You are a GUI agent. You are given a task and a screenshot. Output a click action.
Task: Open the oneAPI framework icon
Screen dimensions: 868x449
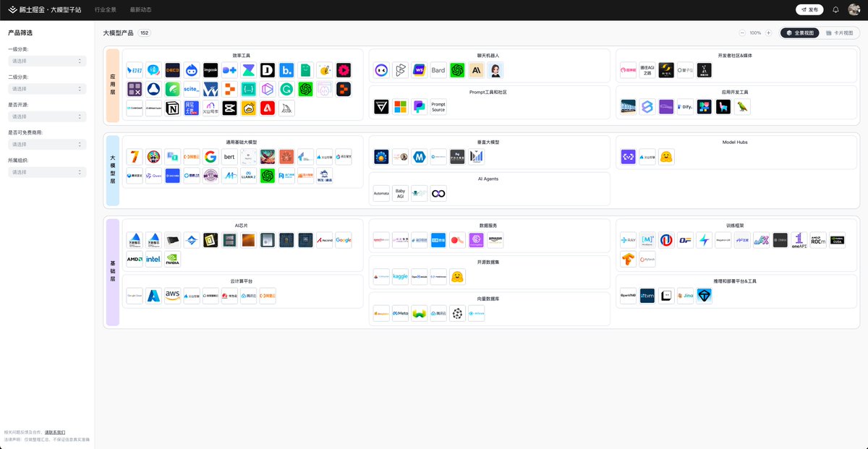point(799,240)
